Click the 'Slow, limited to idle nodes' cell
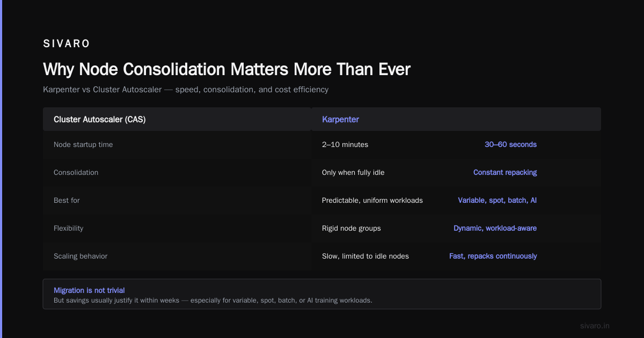644x338 pixels. (365, 256)
